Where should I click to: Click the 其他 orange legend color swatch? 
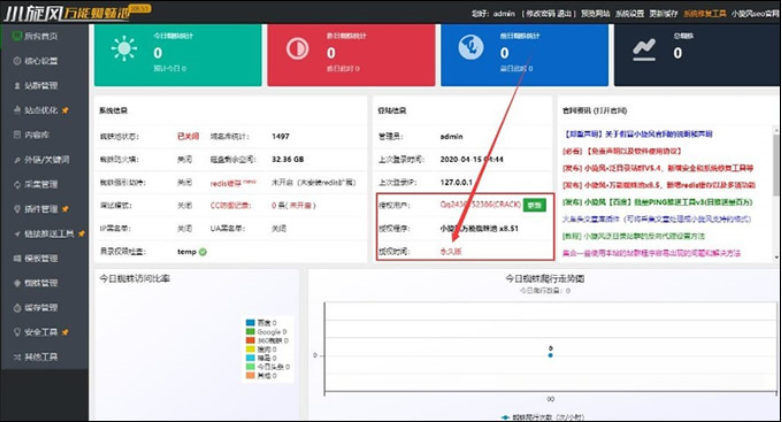point(250,376)
